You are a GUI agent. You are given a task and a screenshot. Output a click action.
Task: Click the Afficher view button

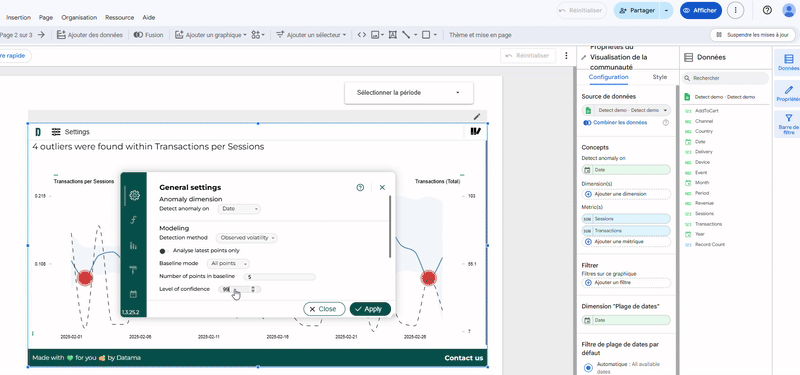point(701,10)
